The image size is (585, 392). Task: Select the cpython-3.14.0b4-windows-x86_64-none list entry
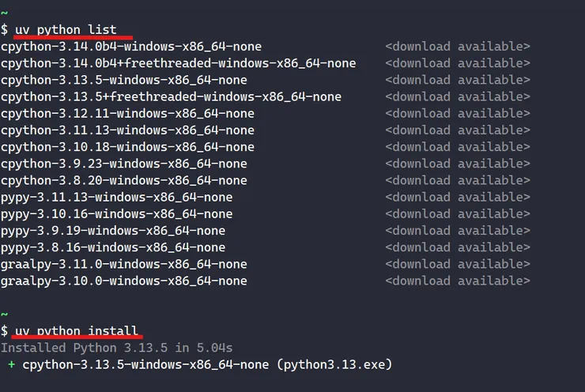pyautogui.click(x=131, y=47)
